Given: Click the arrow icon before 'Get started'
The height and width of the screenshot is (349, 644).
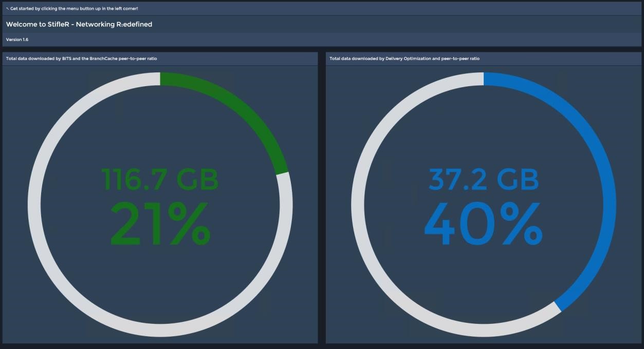Looking at the screenshot, I should tap(8, 9).
